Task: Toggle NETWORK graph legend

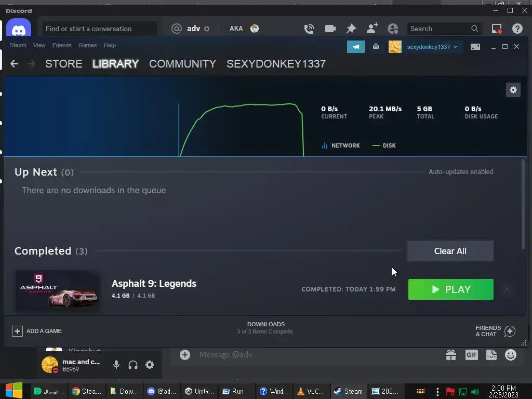Action: click(341, 145)
